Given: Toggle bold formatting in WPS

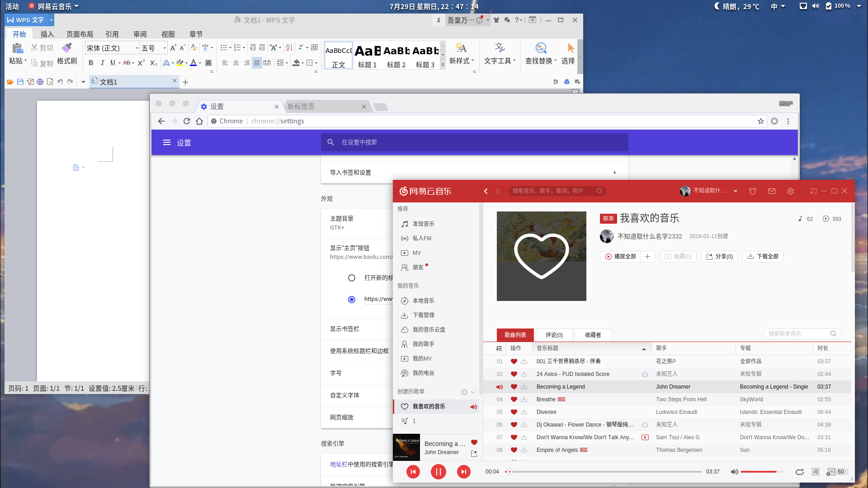Looking at the screenshot, I should coord(90,63).
